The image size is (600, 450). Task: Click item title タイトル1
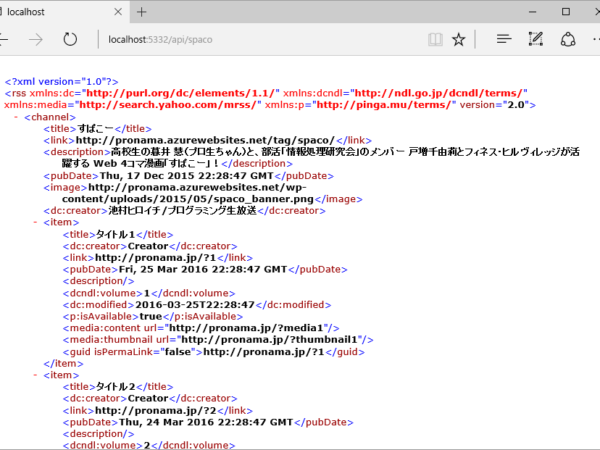point(115,234)
